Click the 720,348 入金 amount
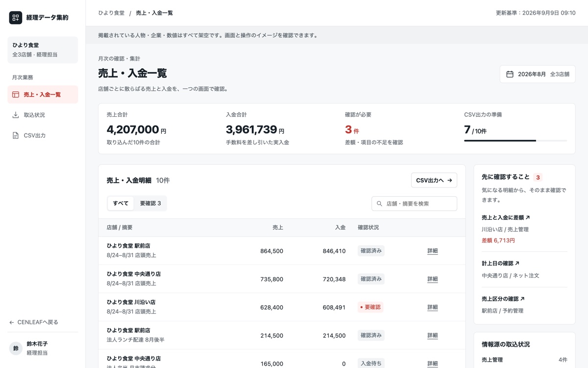The image size is (588, 368). [x=334, y=279]
